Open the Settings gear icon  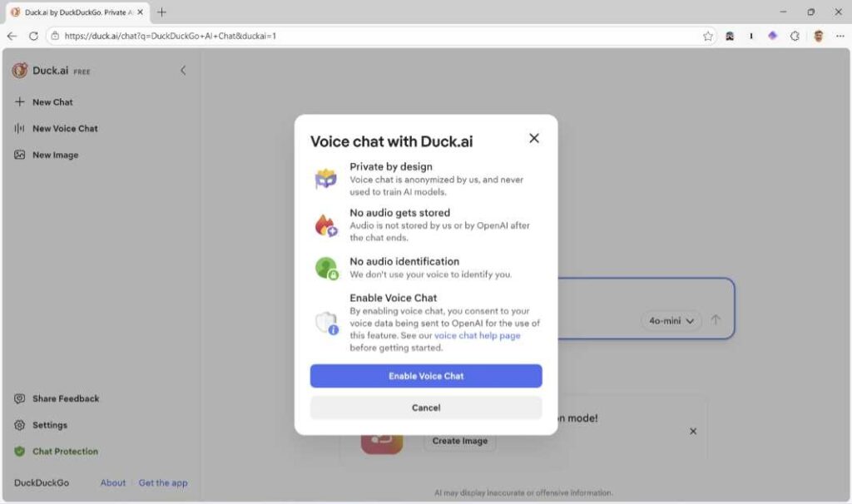[20, 425]
